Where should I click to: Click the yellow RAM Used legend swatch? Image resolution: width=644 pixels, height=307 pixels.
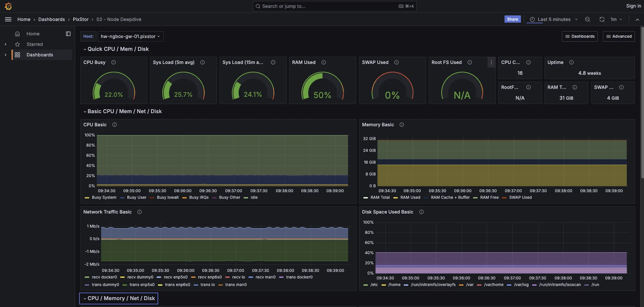[x=396, y=198]
